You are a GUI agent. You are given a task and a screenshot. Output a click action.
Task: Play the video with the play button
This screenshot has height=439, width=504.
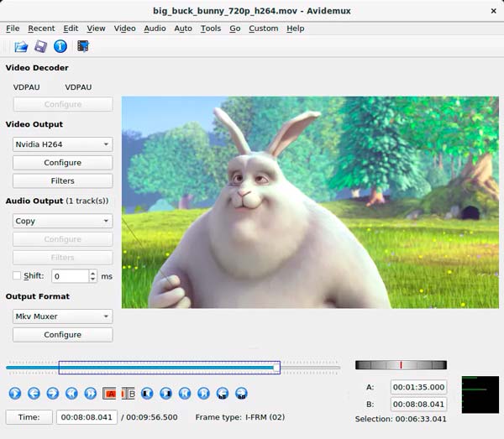click(15, 394)
